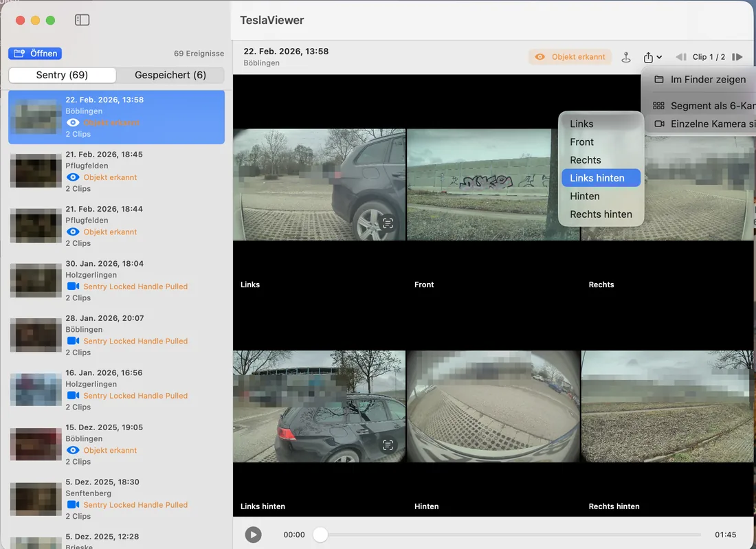Click the Öffnen button

(x=35, y=54)
